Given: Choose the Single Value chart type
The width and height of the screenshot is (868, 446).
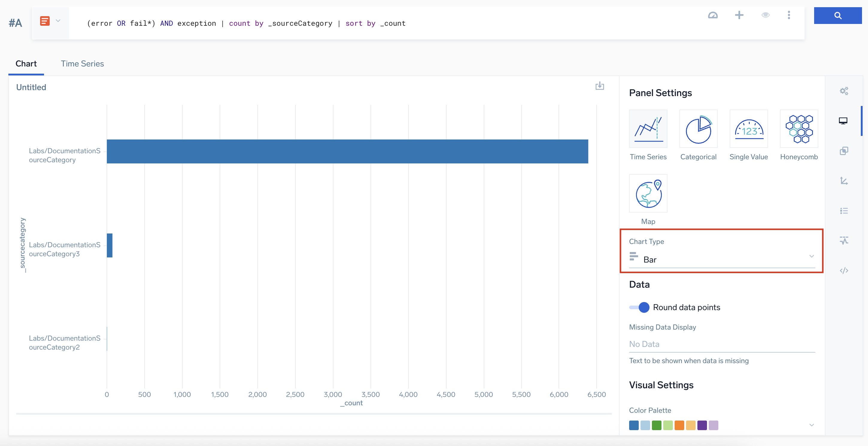Looking at the screenshot, I should click(749, 129).
